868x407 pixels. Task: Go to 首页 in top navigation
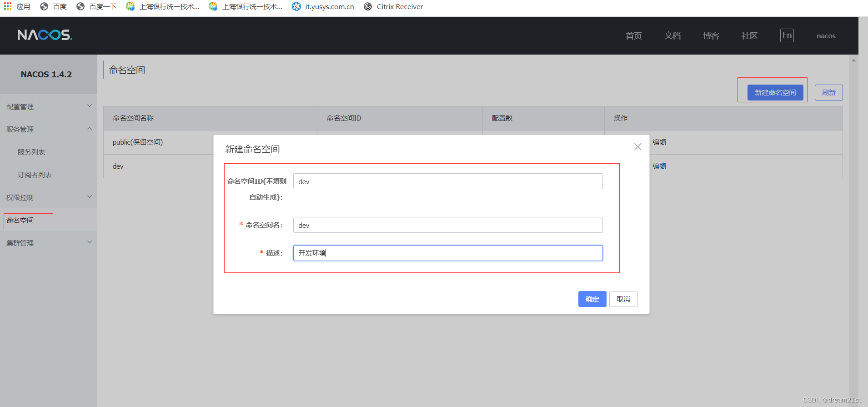(634, 36)
